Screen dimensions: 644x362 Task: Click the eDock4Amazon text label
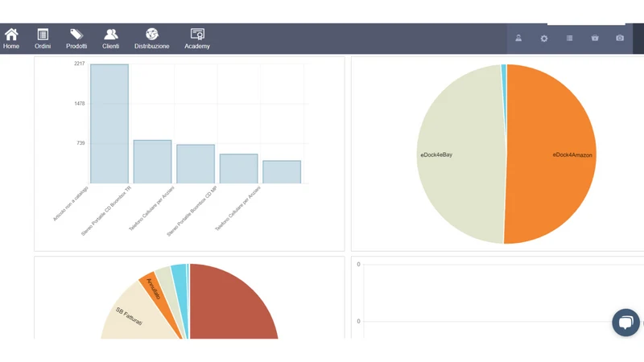[572, 154]
